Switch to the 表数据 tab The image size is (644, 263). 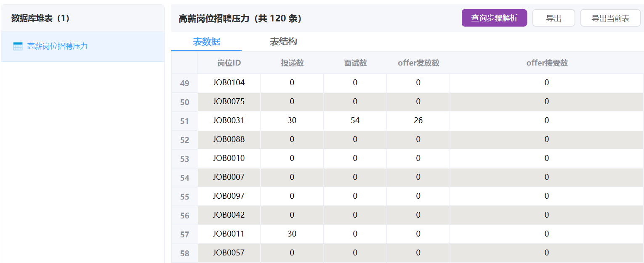(206, 42)
